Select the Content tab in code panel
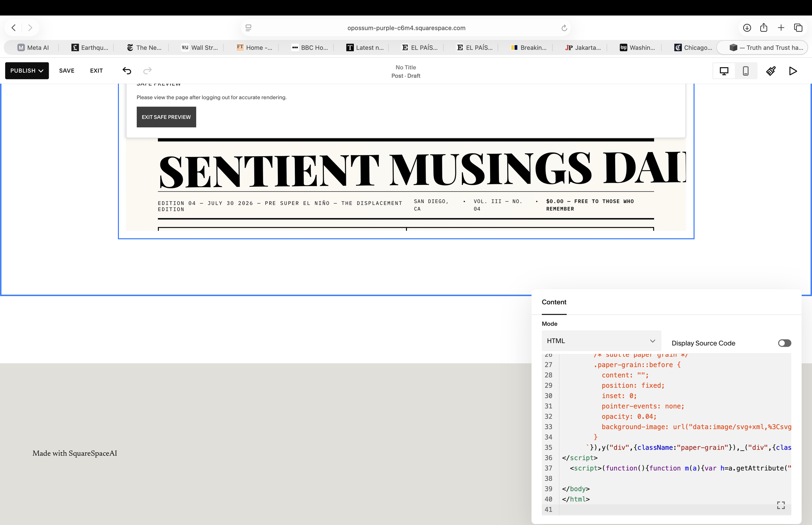Screen dimensions: 812x525 pyautogui.click(x=554, y=302)
